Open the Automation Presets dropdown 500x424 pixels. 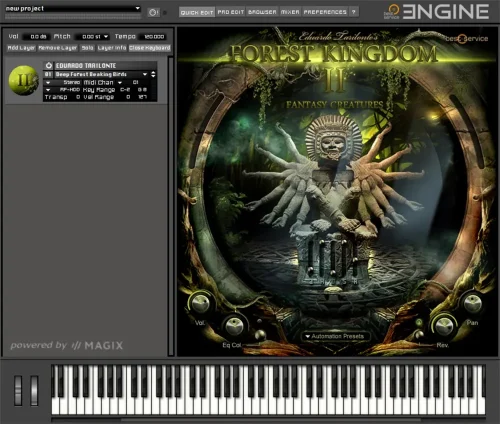tap(335, 336)
